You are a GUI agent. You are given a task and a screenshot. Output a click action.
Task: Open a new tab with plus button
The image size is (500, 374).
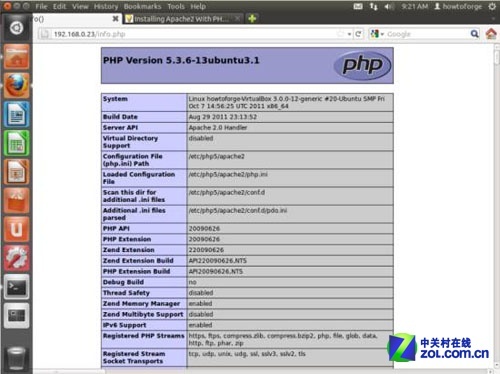pos(252,19)
